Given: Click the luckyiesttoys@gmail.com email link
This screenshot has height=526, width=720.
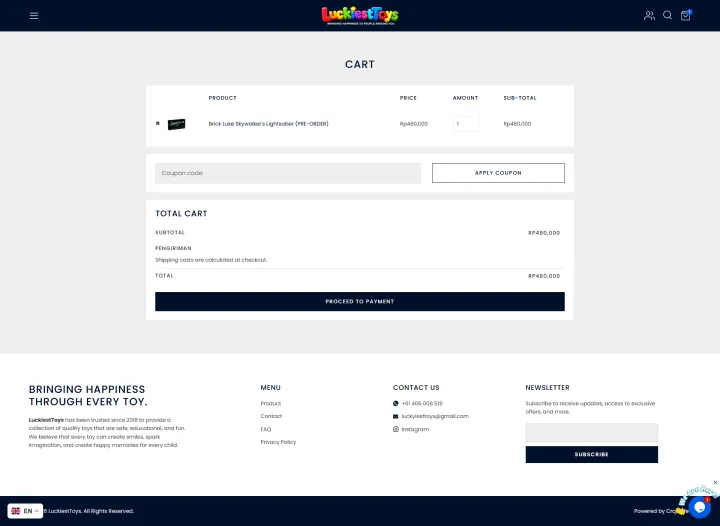Looking at the screenshot, I should pos(435,416).
